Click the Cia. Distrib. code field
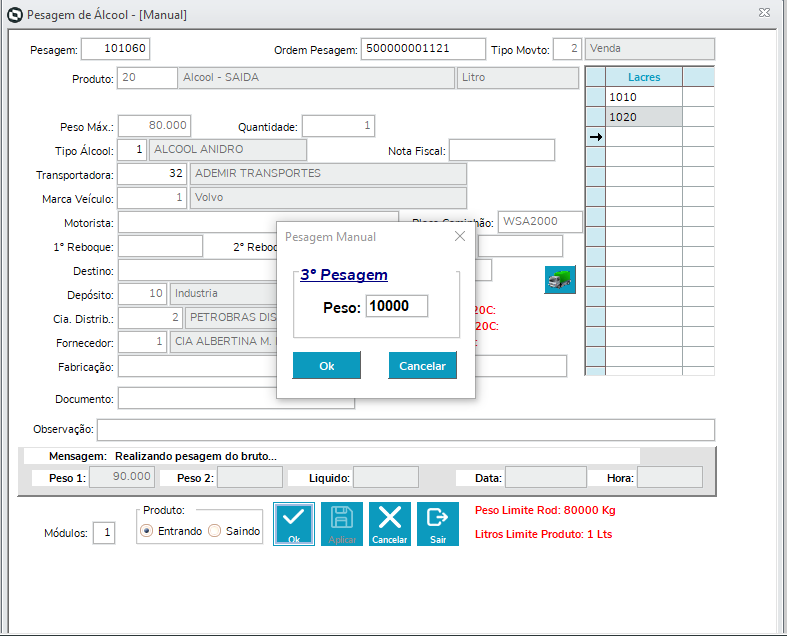The width and height of the screenshot is (787, 636). tap(150, 318)
